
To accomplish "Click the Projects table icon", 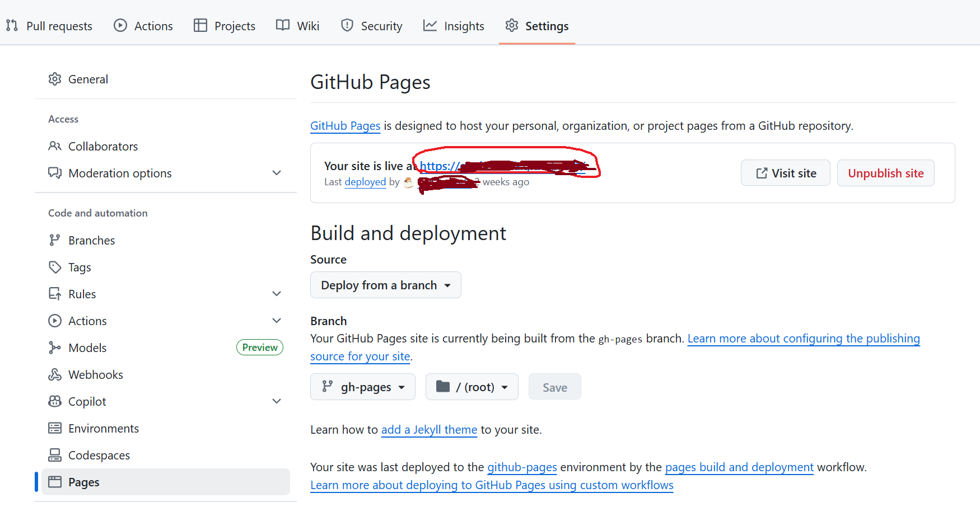I will [200, 25].
